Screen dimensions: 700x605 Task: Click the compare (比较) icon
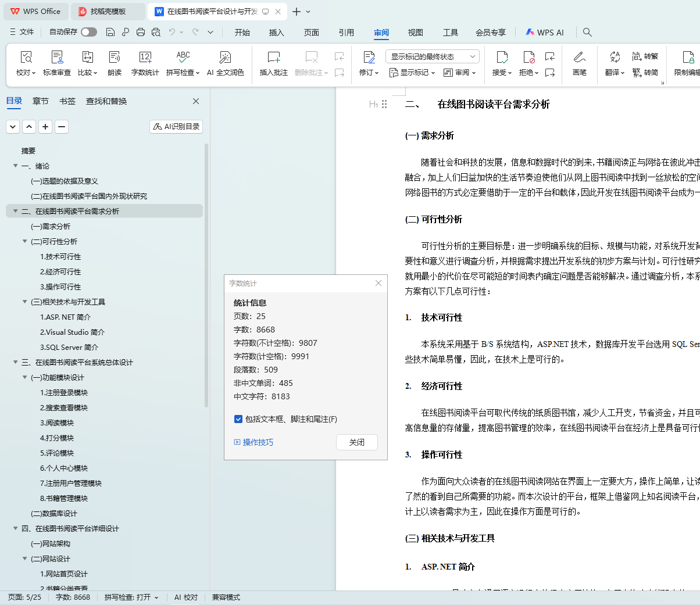[x=88, y=58]
